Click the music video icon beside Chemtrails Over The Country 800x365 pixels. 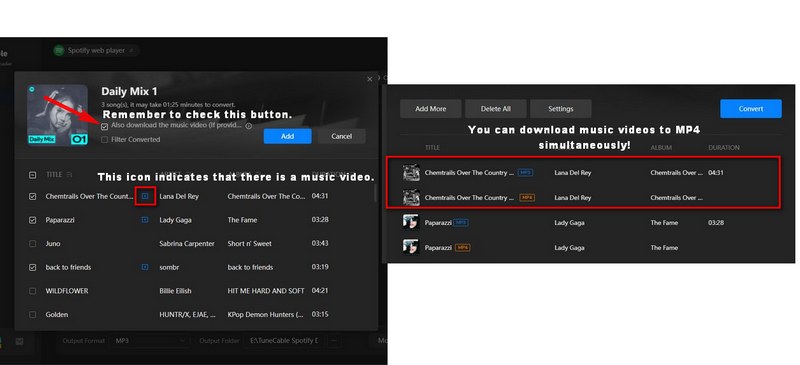tap(145, 196)
